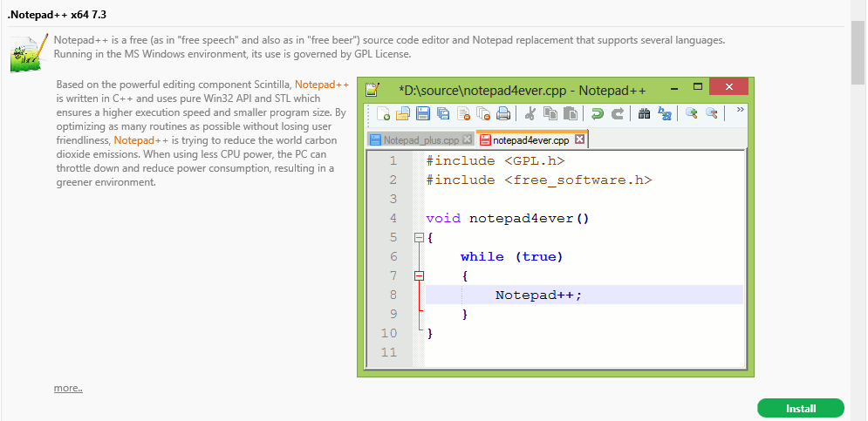Click the Zoom In magnifier icon

point(691,113)
